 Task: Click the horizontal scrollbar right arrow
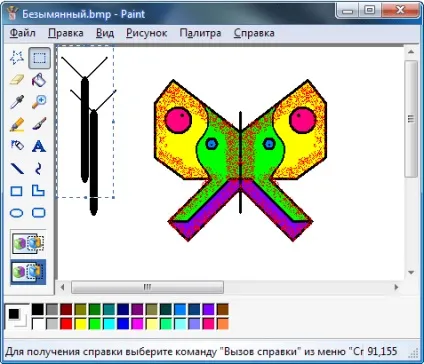396,287
